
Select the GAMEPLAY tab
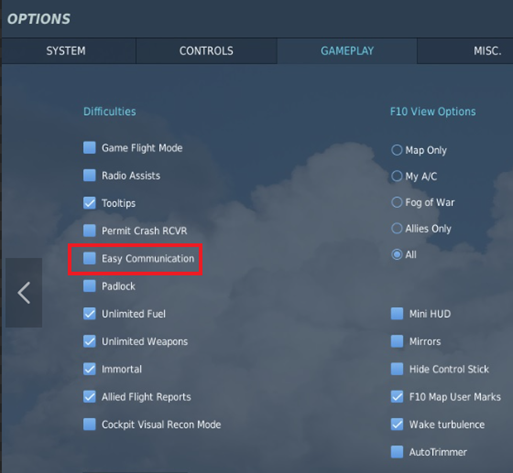click(x=347, y=51)
